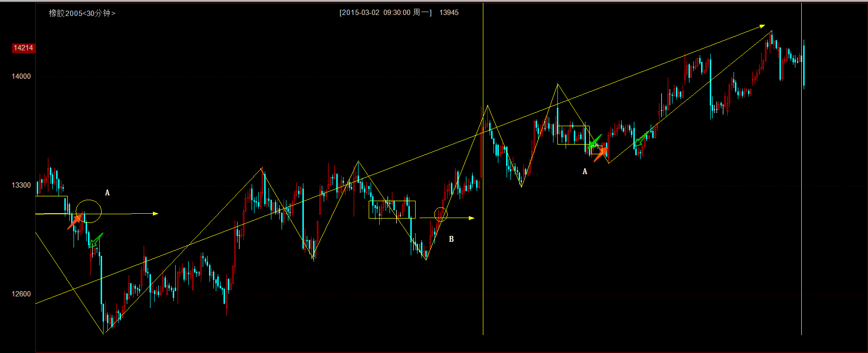Select the 12600 price axis label

(21, 294)
